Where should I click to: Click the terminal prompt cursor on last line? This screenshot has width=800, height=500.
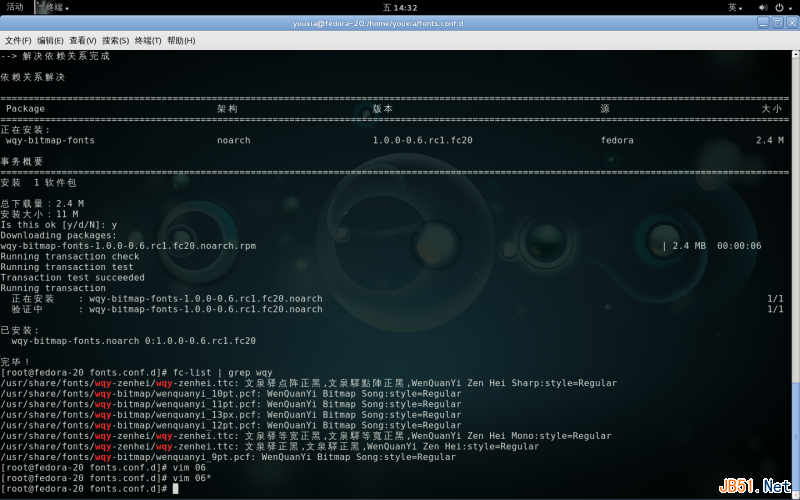(176, 489)
